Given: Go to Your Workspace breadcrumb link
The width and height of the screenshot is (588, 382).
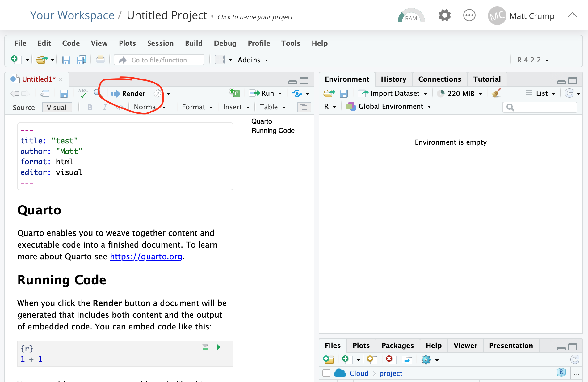Looking at the screenshot, I should (x=72, y=15).
